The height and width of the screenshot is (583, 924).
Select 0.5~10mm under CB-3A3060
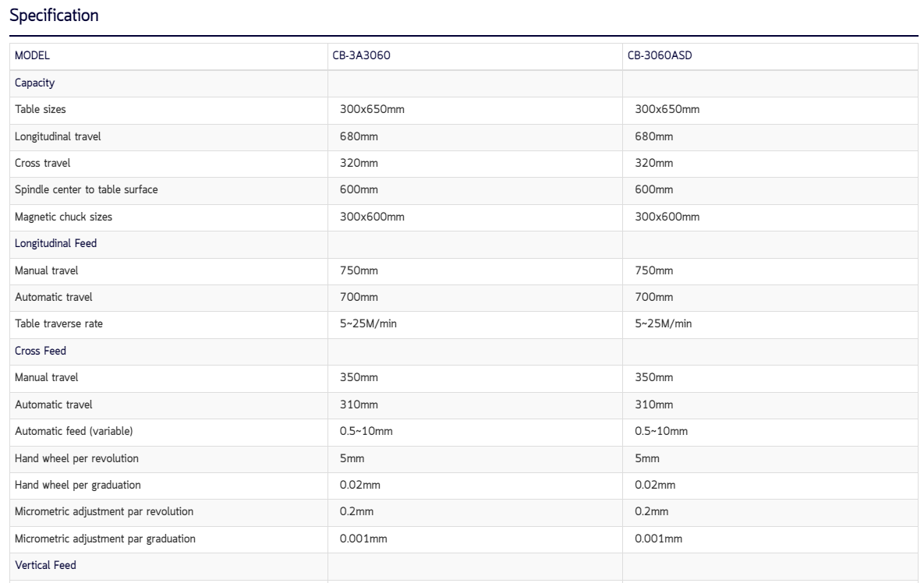(366, 431)
